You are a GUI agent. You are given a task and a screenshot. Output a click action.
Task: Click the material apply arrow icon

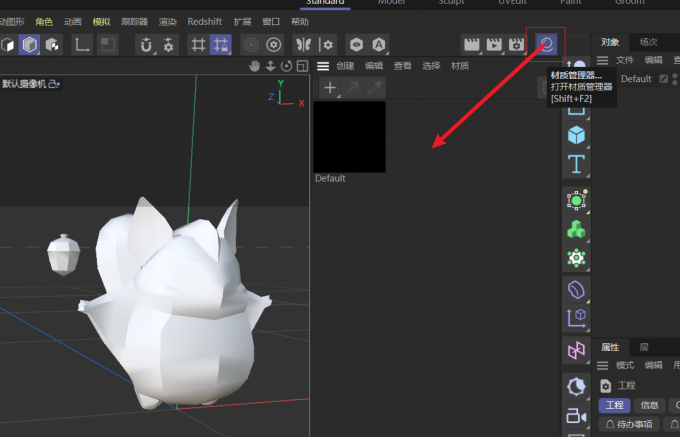352,88
